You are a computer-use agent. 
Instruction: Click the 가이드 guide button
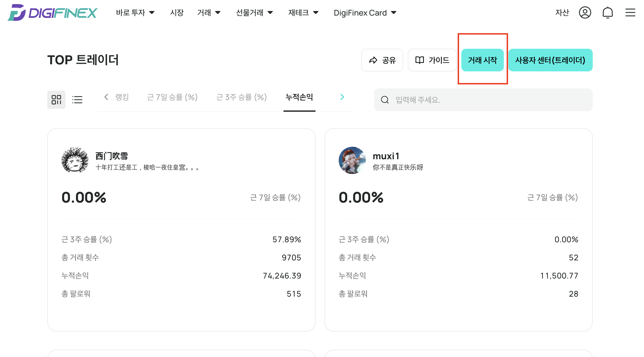[x=432, y=60]
